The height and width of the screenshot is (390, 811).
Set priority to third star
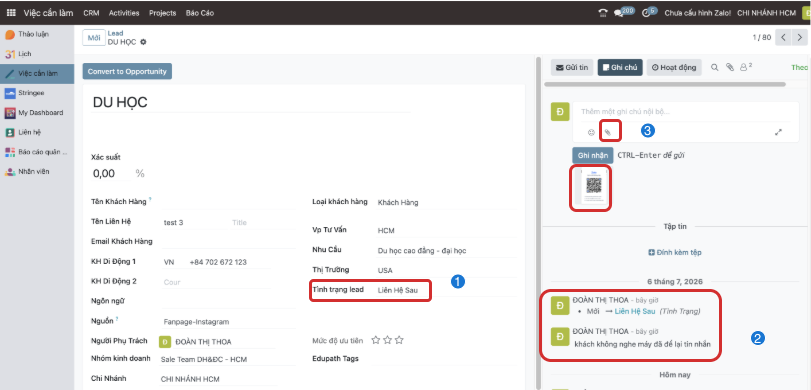coord(399,340)
